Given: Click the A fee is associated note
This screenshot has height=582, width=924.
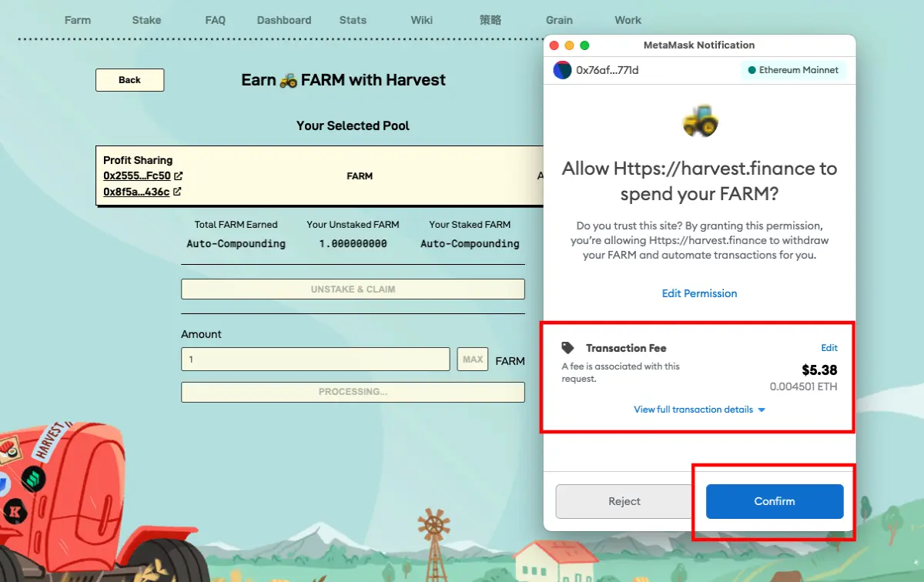Looking at the screenshot, I should (621, 373).
